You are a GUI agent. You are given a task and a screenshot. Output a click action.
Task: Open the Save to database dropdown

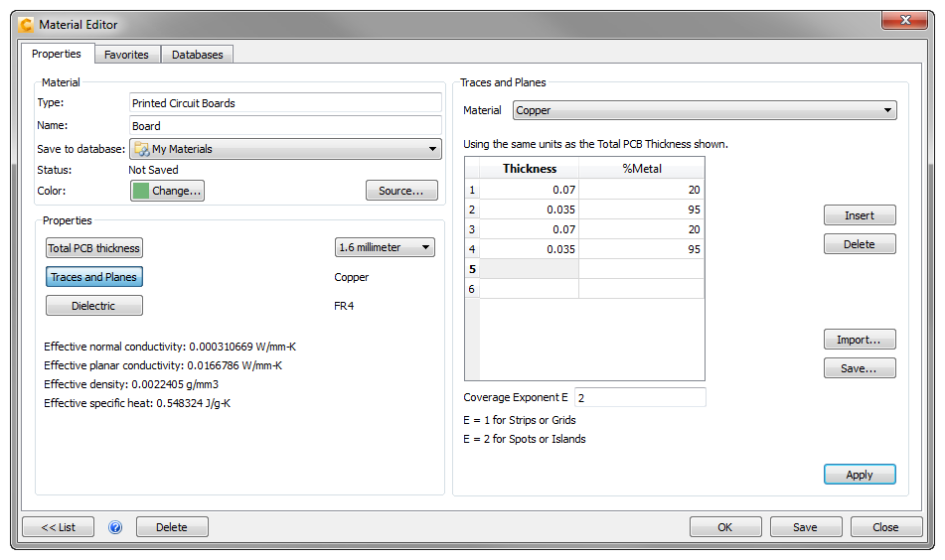tap(285, 149)
